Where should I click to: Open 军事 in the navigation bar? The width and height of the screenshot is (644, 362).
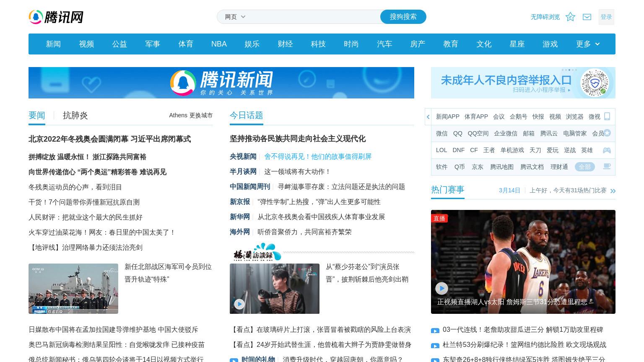coord(153,44)
